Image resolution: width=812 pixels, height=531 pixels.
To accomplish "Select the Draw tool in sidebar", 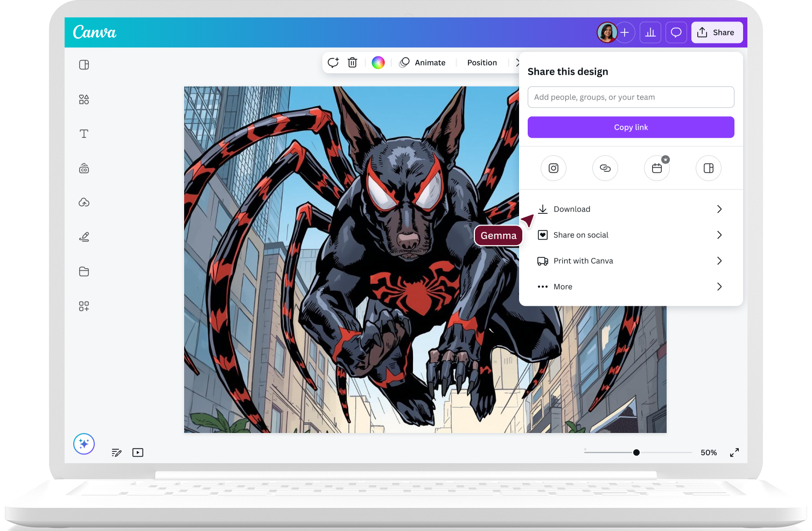I will (x=84, y=237).
